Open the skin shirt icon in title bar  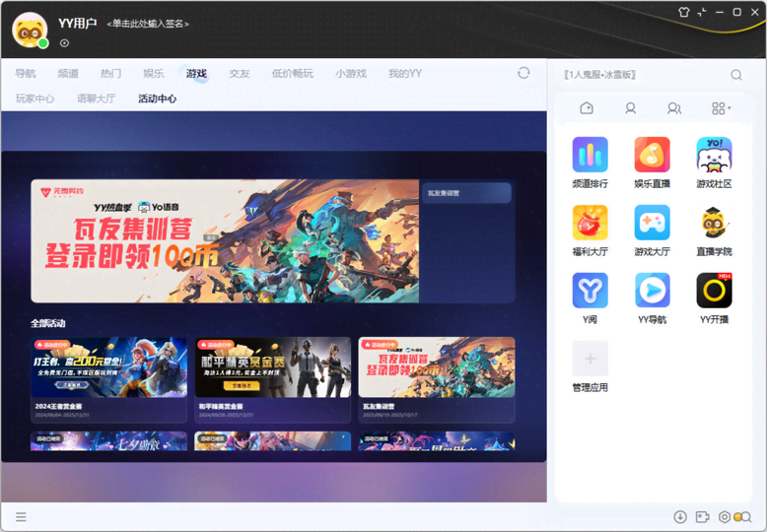684,12
